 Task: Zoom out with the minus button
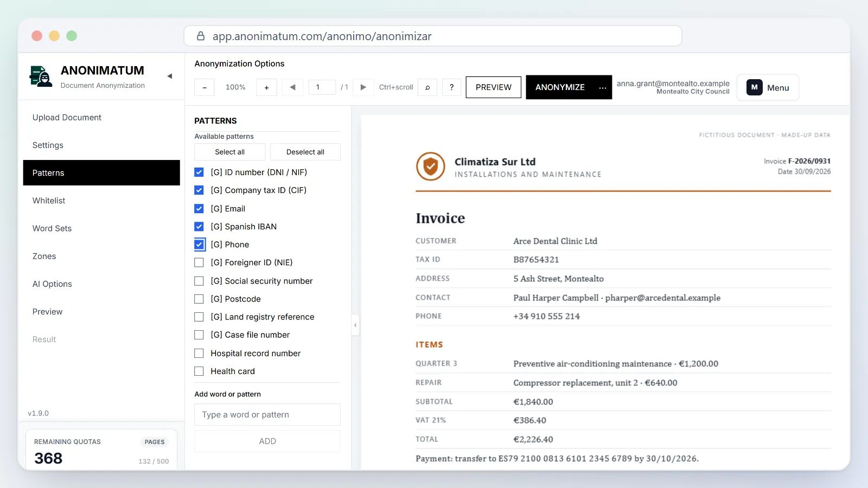[205, 87]
